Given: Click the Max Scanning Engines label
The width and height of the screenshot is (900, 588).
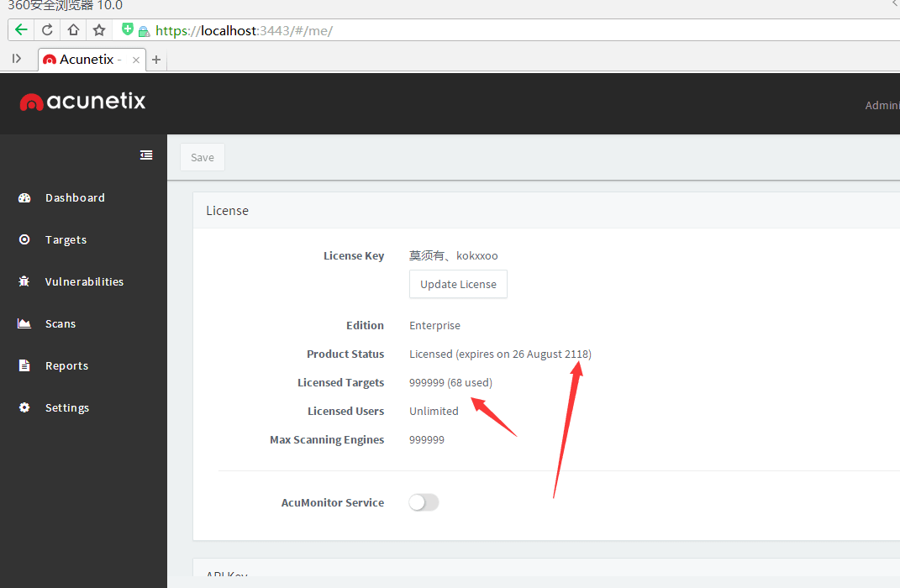Looking at the screenshot, I should (x=327, y=440).
